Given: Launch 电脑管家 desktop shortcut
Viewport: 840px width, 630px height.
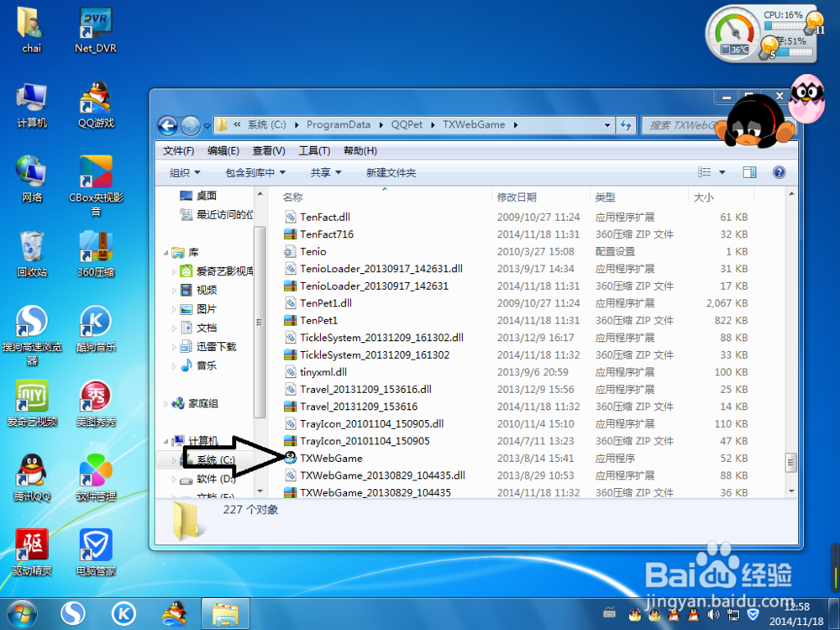Looking at the screenshot, I should pos(96,553).
